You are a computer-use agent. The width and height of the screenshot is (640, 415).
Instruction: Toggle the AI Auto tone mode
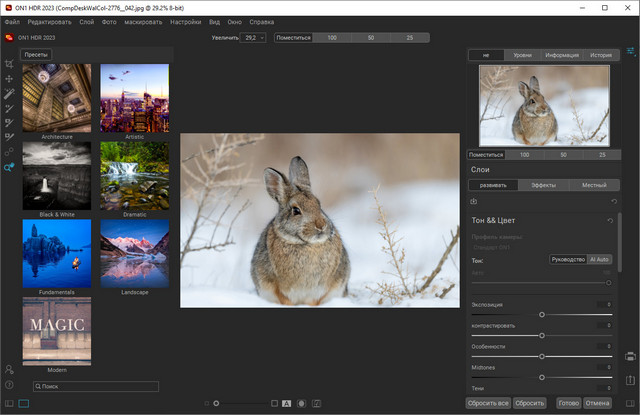click(598, 260)
